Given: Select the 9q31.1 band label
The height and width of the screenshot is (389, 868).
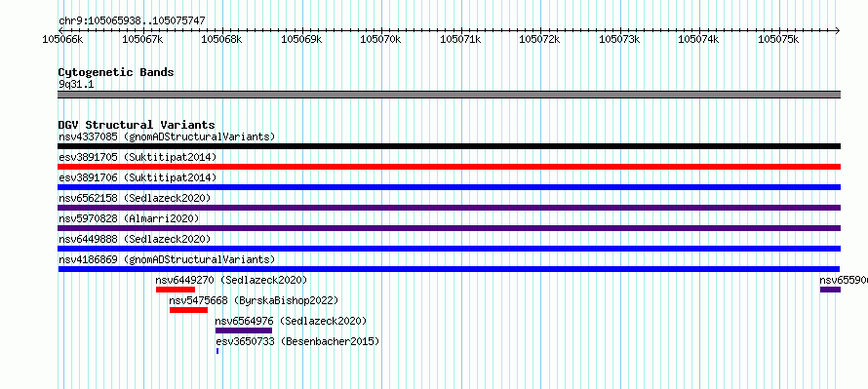Looking at the screenshot, I should (x=75, y=84).
